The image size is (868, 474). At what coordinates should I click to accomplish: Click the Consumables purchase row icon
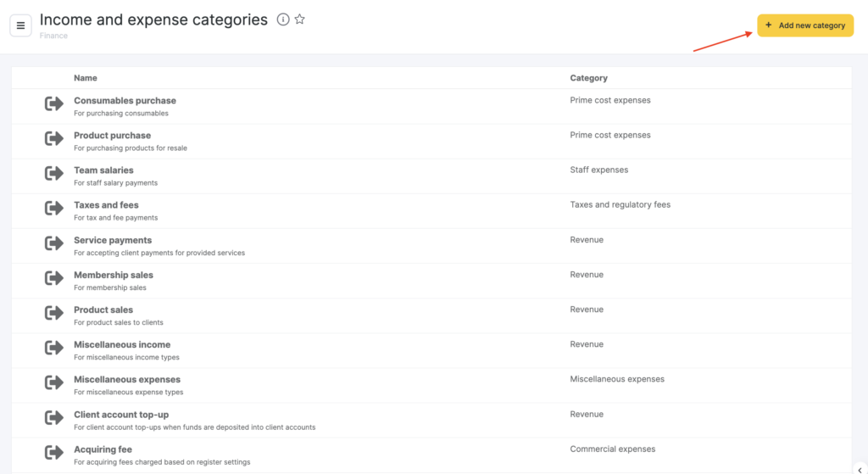pos(54,103)
